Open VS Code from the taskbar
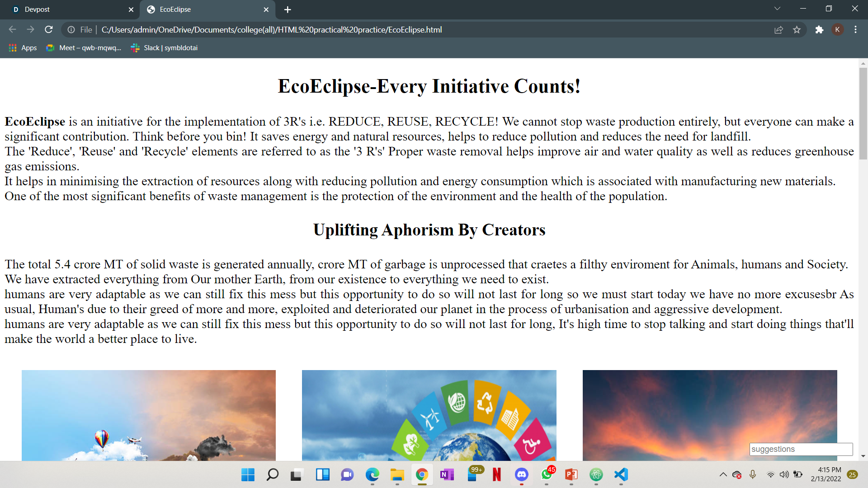The image size is (868, 488). pyautogui.click(x=620, y=475)
